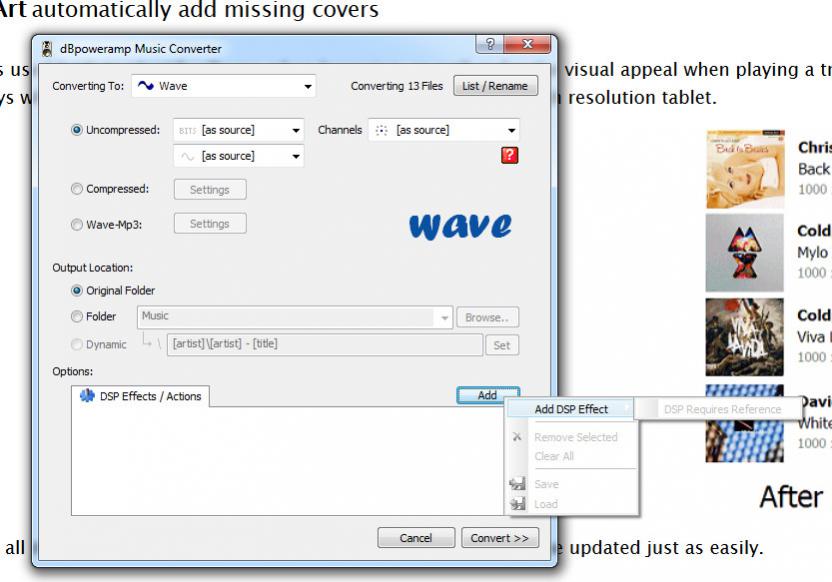Open the Converting To Wave dropdown
832x582 pixels.
pyautogui.click(x=223, y=86)
